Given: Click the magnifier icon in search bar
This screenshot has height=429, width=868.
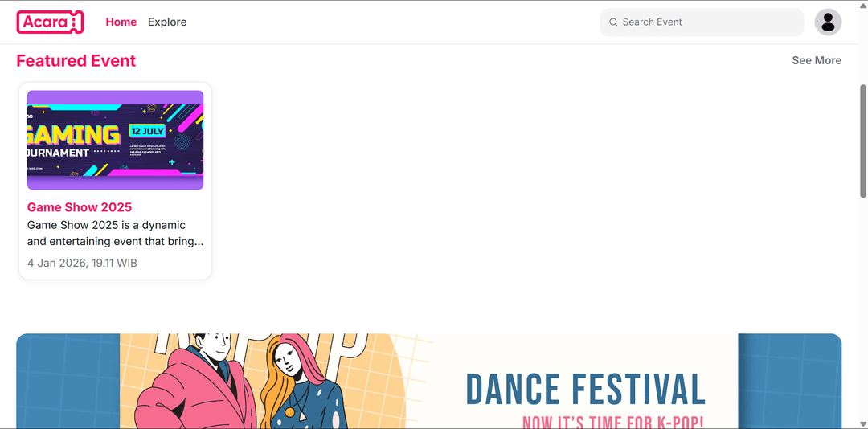Looking at the screenshot, I should [x=613, y=22].
